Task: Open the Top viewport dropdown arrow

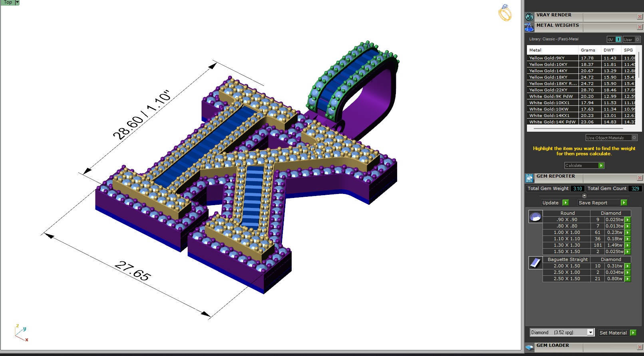Action: (x=17, y=2)
